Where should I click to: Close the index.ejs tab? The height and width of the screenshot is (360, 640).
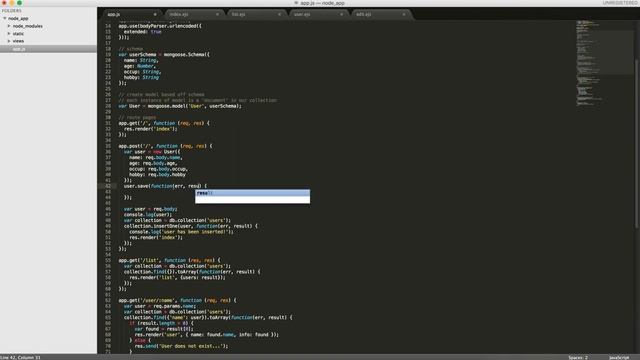click(217, 14)
